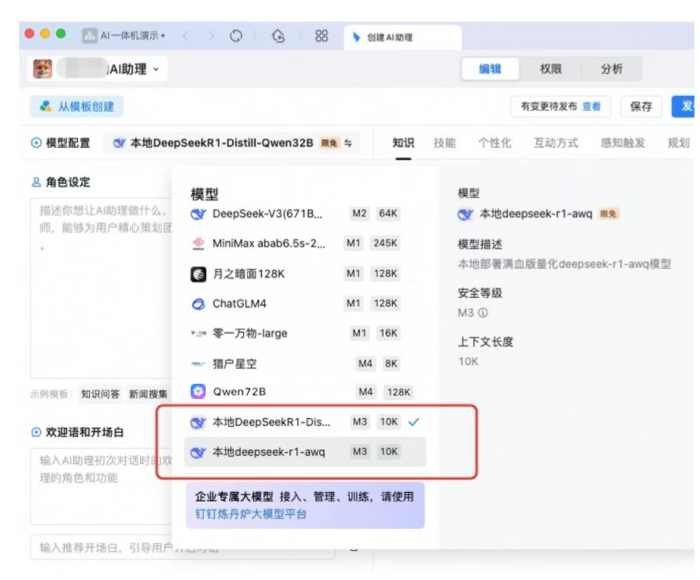Image resolution: width=700 pixels, height=580 pixels.
Task: Click the info icon next to M3
Action: [483, 313]
